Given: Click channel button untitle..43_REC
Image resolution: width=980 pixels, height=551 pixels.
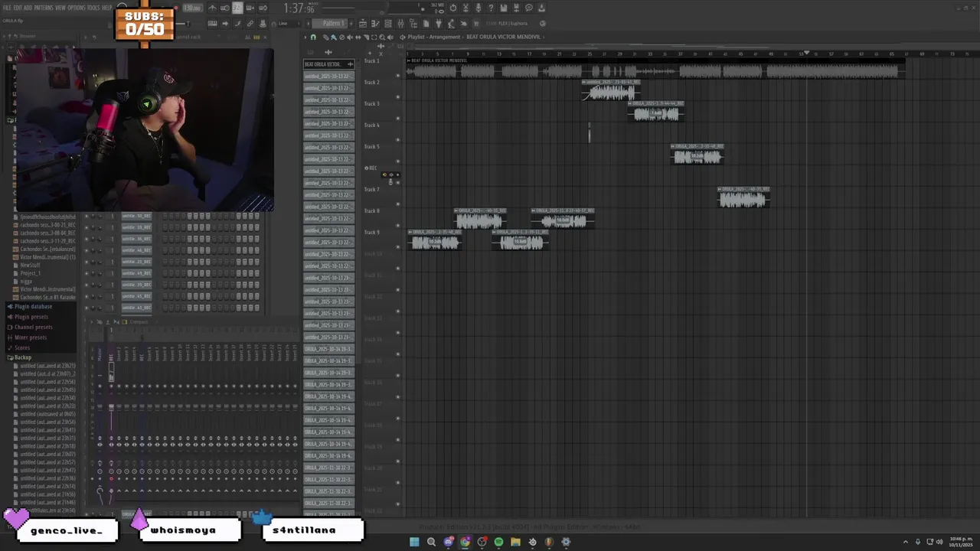Looking at the screenshot, I should pyautogui.click(x=137, y=308).
